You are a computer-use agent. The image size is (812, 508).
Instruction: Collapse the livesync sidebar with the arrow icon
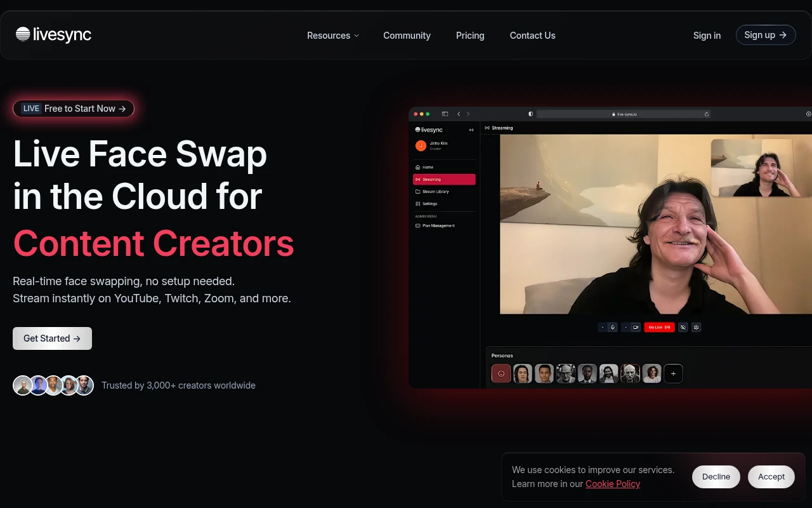pos(471,130)
